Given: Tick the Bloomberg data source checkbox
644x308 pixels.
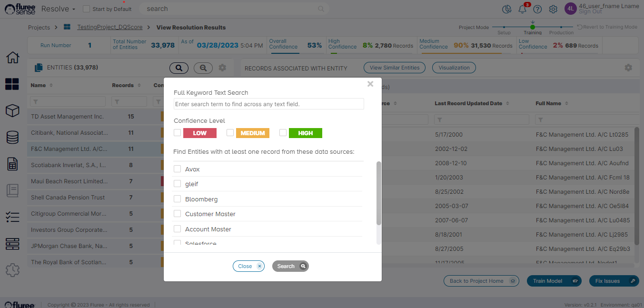Looking at the screenshot, I should pos(178,199).
